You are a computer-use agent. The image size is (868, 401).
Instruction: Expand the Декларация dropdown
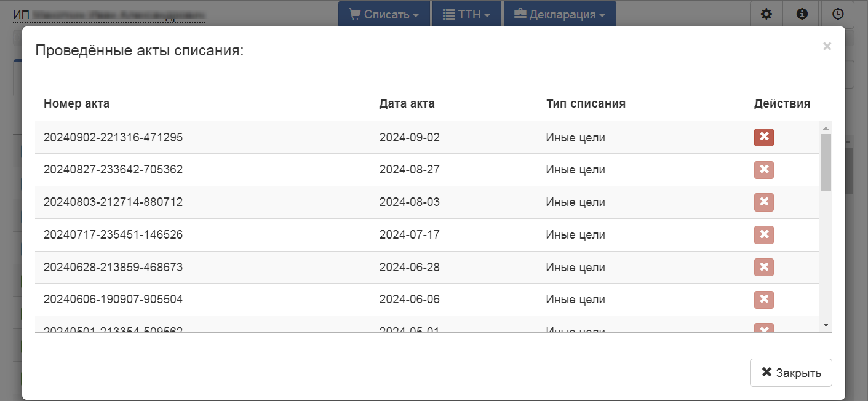(x=559, y=14)
